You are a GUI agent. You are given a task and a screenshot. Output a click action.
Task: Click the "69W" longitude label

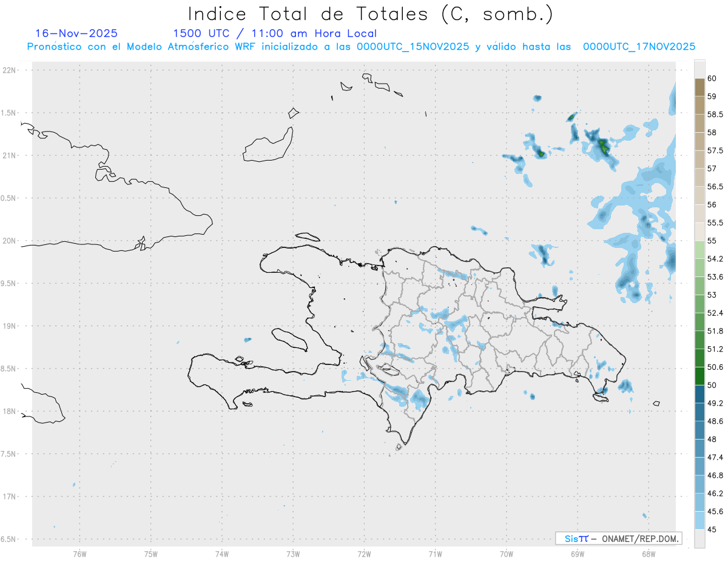577,554
